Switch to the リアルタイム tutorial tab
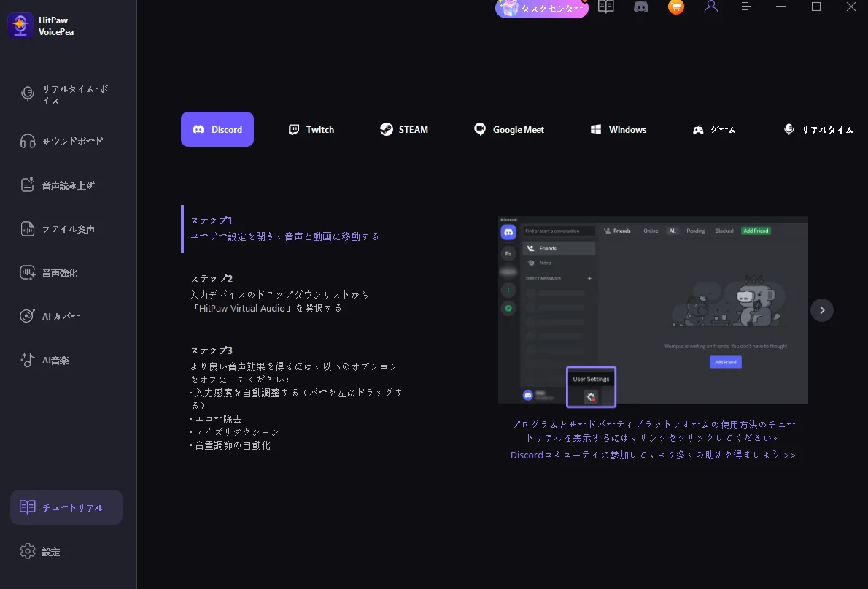The width and height of the screenshot is (868, 589). point(818,129)
